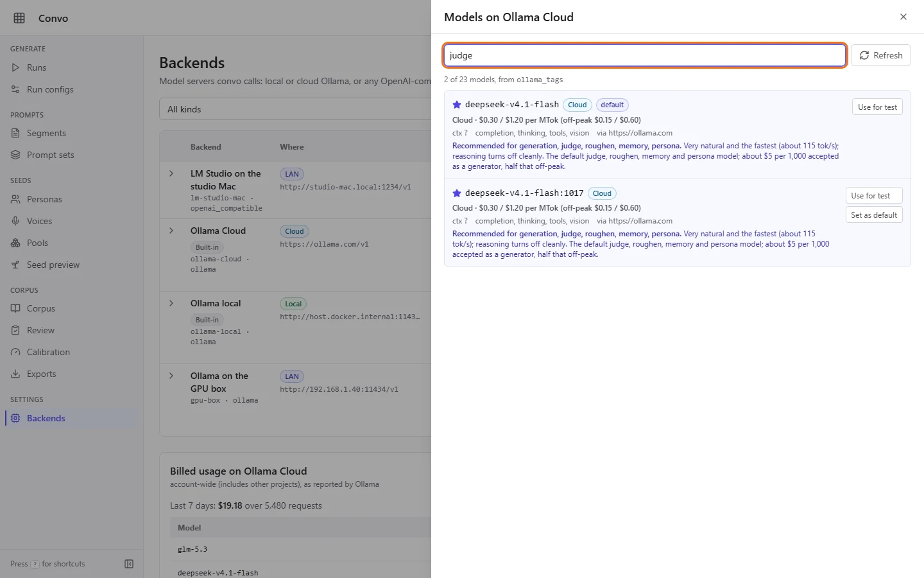Click the Exports download icon
Viewport: 924px width, 578px height.
point(15,374)
